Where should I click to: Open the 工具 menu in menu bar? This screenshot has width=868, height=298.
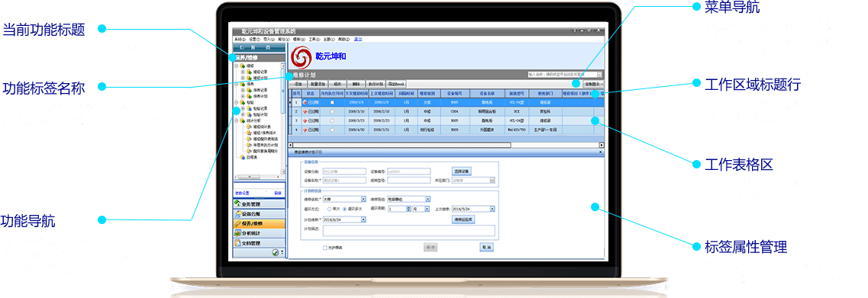pyautogui.click(x=314, y=40)
